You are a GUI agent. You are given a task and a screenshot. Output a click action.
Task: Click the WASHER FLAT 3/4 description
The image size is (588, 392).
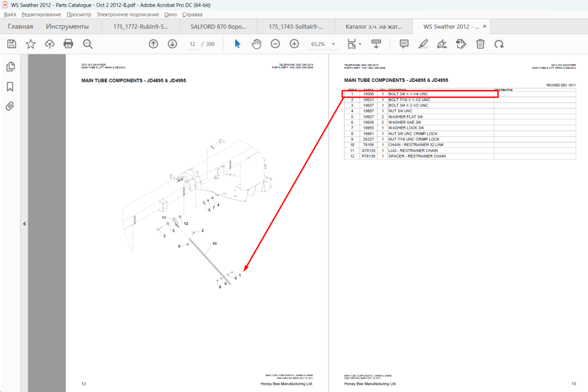405,117
